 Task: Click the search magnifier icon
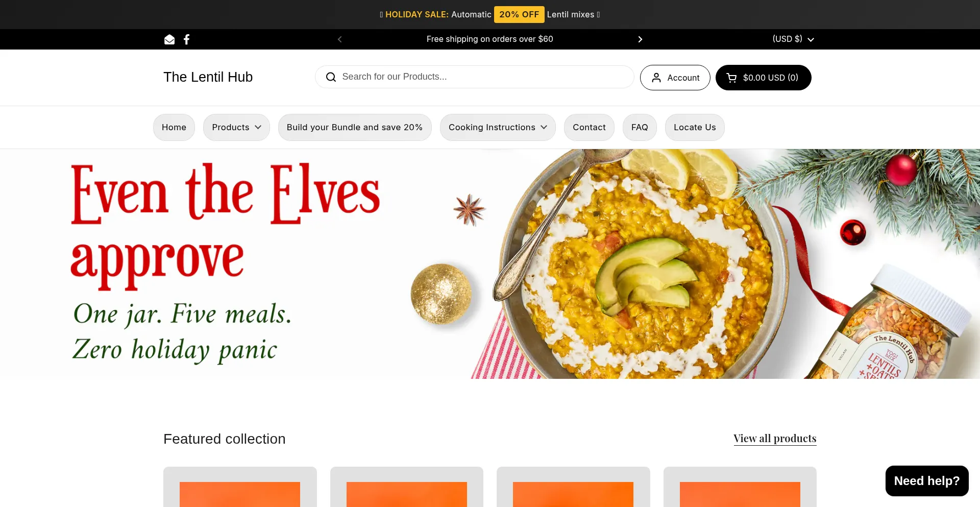click(x=331, y=77)
